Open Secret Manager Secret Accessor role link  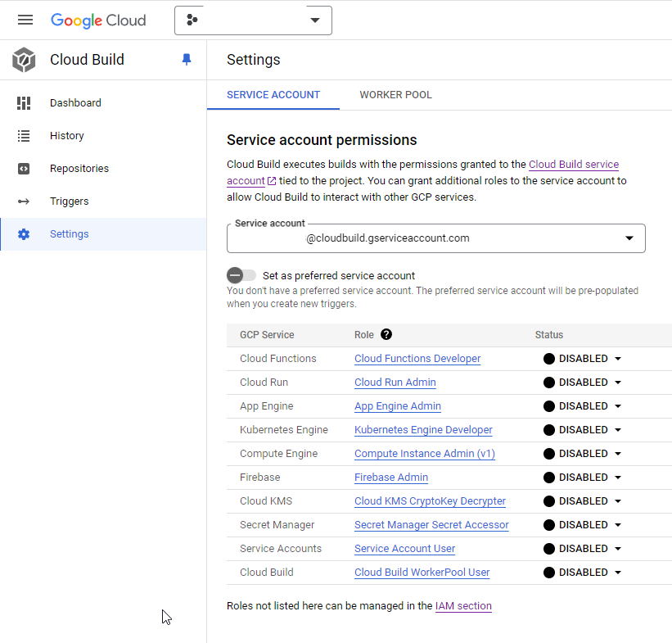tap(431, 525)
